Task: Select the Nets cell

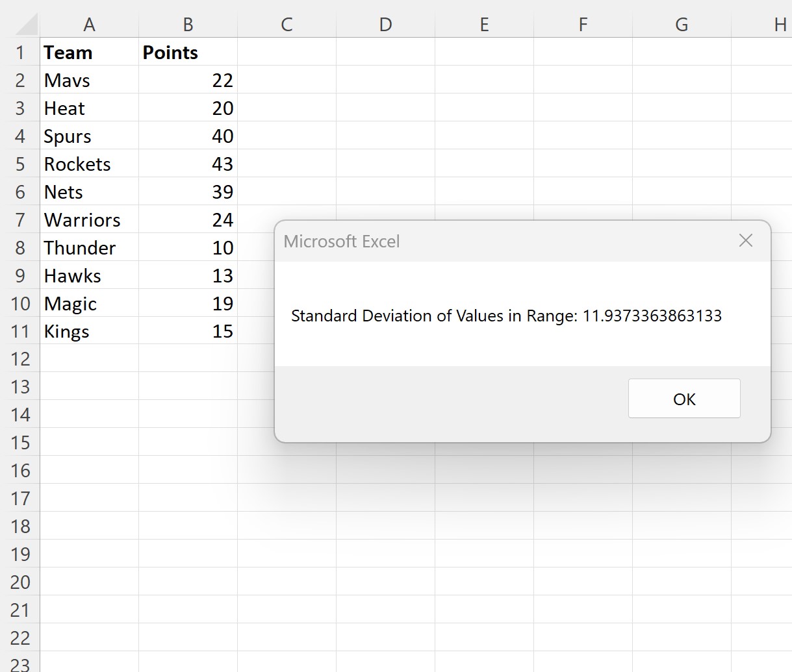Action: coord(90,192)
